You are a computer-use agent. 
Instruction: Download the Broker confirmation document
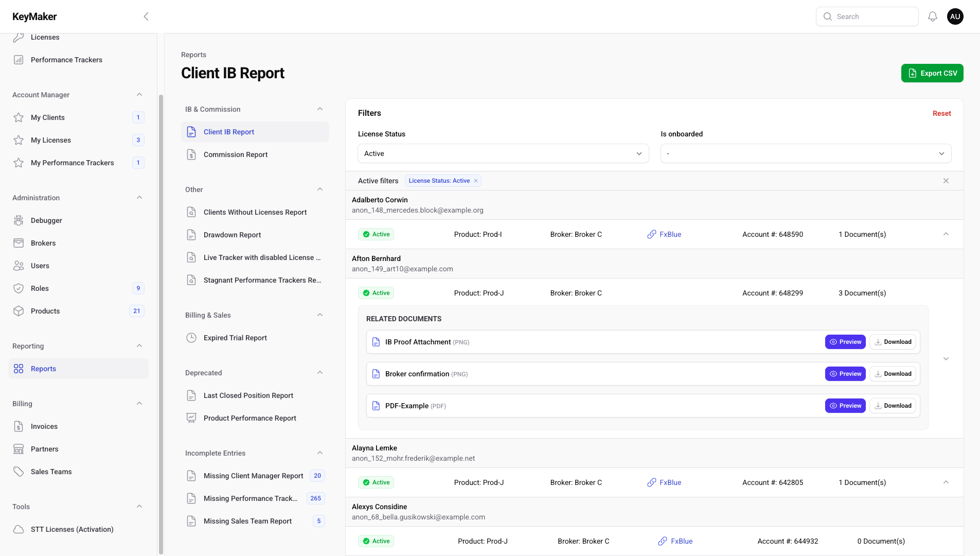[x=893, y=374]
